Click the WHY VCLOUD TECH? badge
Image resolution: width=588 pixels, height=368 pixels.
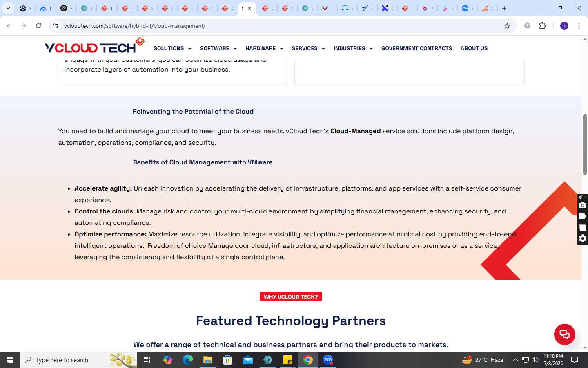tap(291, 296)
